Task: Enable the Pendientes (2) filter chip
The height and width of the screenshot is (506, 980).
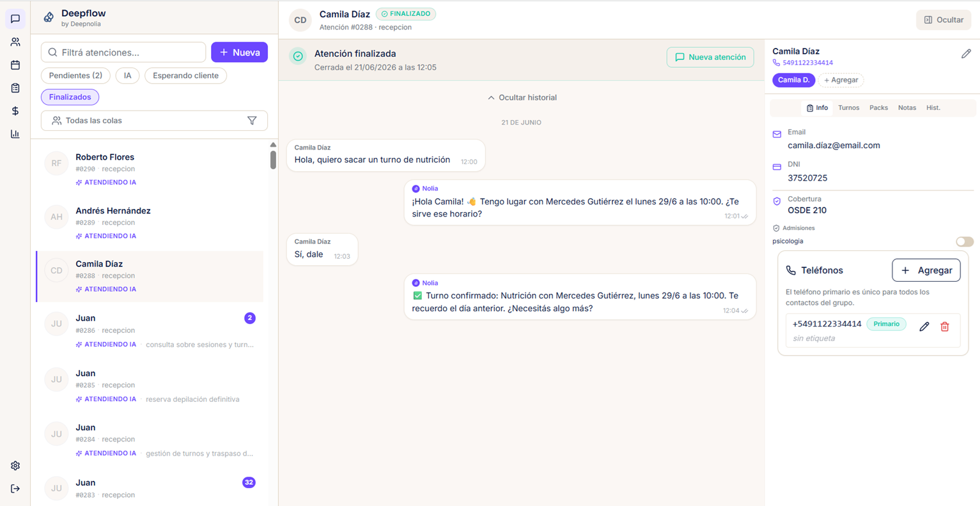Action: pyautogui.click(x=75, y=75)
